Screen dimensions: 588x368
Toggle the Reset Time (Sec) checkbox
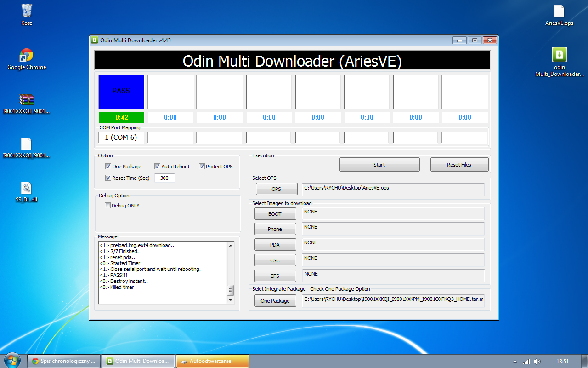(x=108, y=178)
